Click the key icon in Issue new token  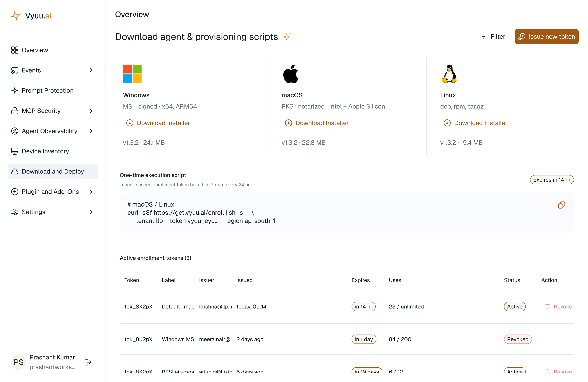[522, 37]
